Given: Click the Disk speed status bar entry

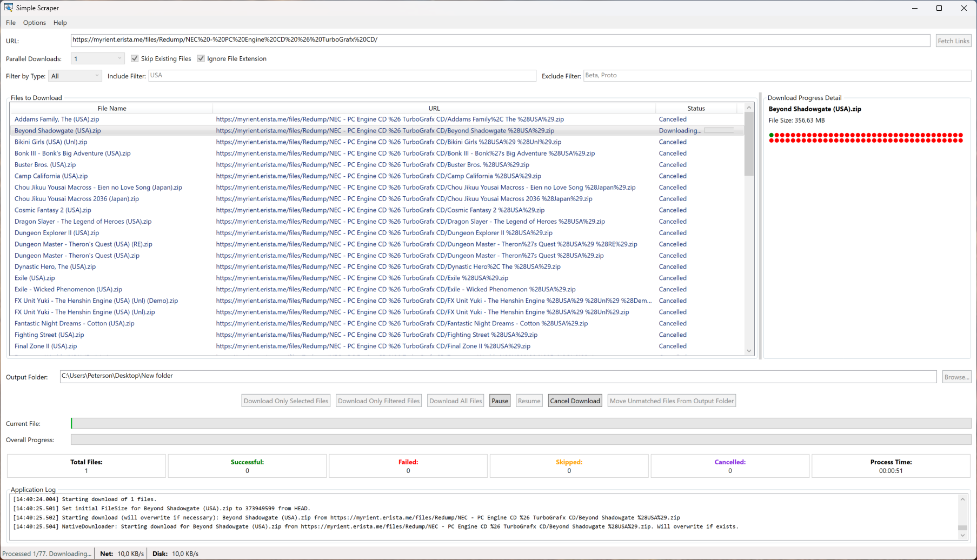Looking at the screenshot, I should click(x=175, y=554).
